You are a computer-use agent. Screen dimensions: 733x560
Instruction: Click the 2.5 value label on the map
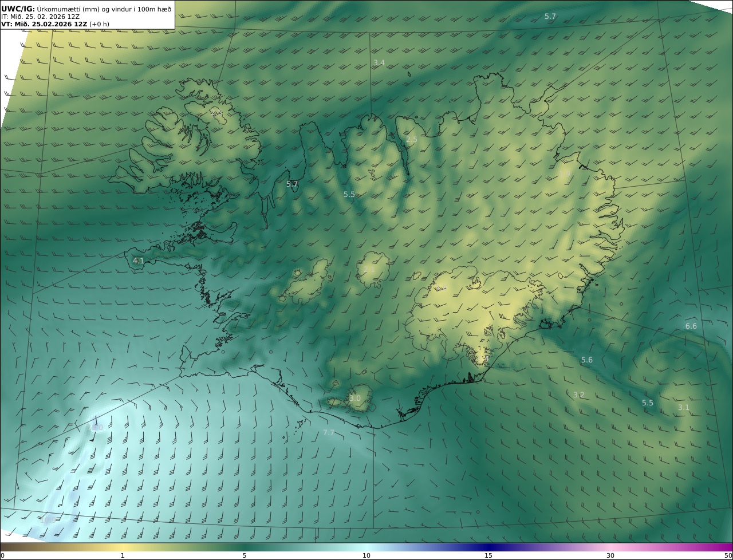pyautogui.click(x=412, y=140)
